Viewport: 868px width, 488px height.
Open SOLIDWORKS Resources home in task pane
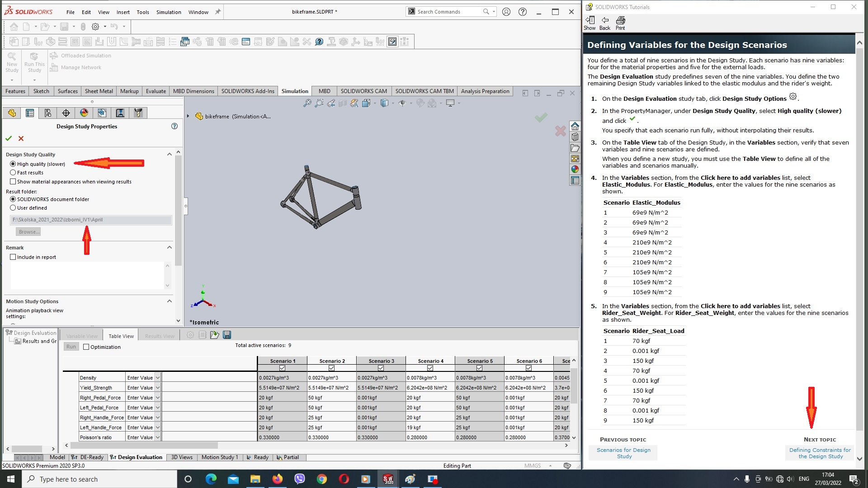575,126
